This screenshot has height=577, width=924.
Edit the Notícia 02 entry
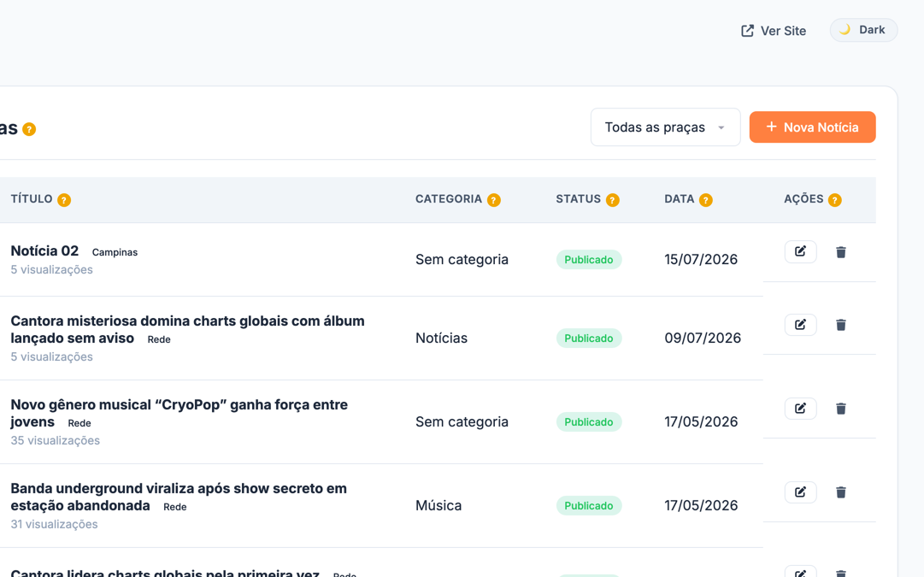[800, 251]
